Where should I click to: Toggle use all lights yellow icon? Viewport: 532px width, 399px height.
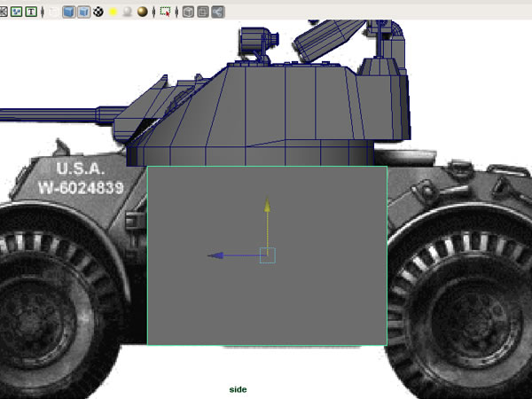click(x=113, y=12)
